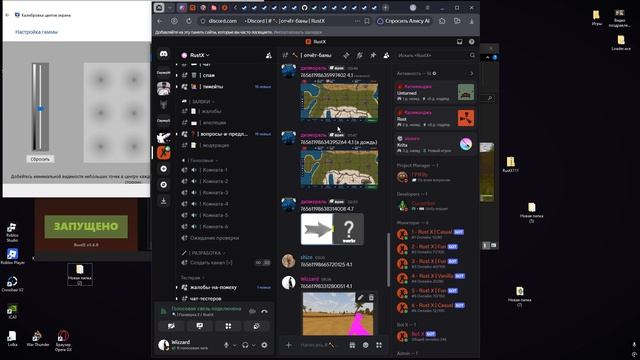Click the War Thunder desktop icon
The height and width of the screenshot is (360, 640).
(x=38, y=338)
